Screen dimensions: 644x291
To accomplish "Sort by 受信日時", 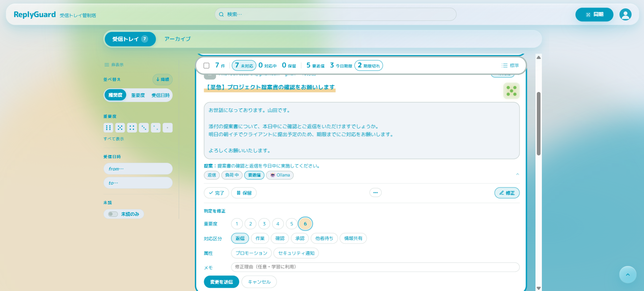I will (161, 95).
